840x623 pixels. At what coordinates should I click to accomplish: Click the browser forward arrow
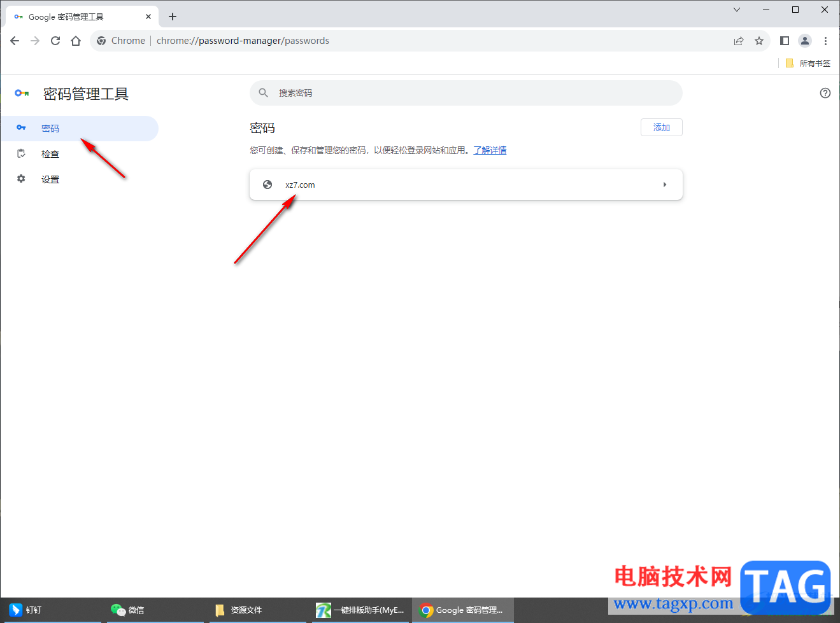[35, 41]
